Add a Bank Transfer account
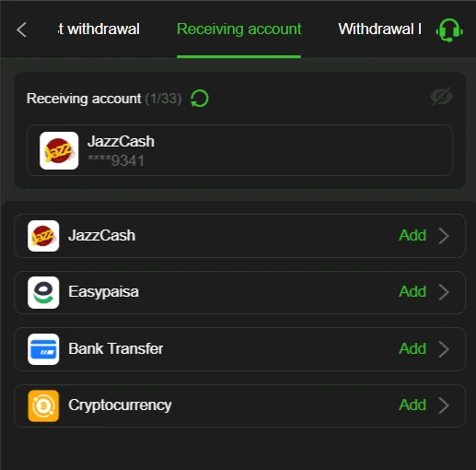Viewport: 476px width, 470px height. coord(412,349)
